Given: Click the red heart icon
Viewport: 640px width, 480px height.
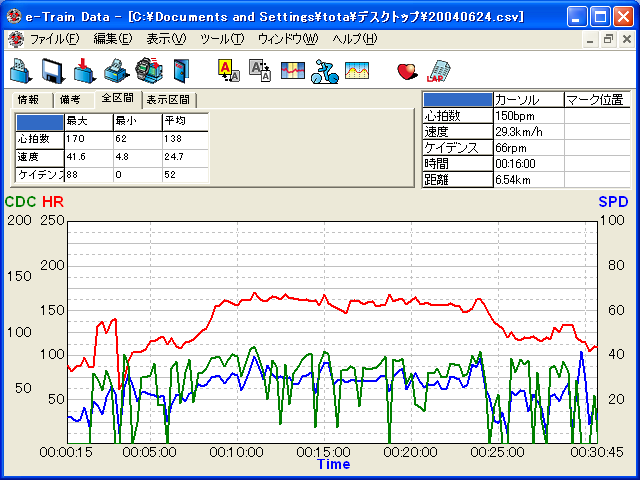Looking at the screenshot, I should click(x=406, y=70).
